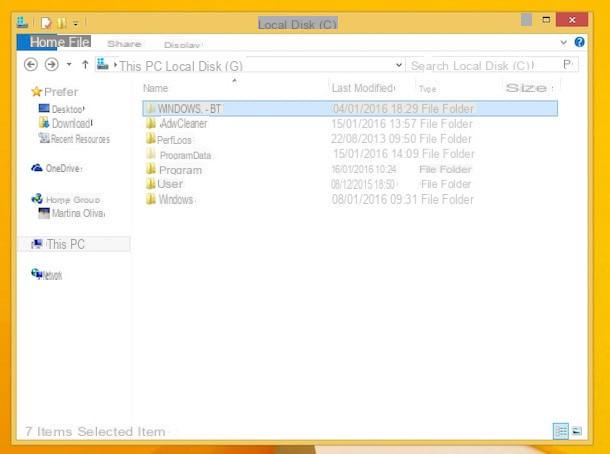Click the ProgramData folder icon
This screenshot has height=454, width=610.
click(151, 154)
